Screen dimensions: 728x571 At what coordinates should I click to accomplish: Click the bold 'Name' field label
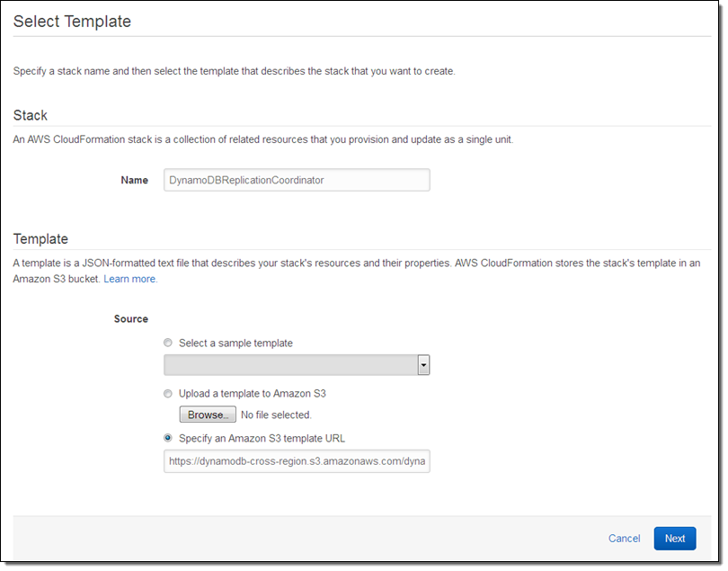134,180
